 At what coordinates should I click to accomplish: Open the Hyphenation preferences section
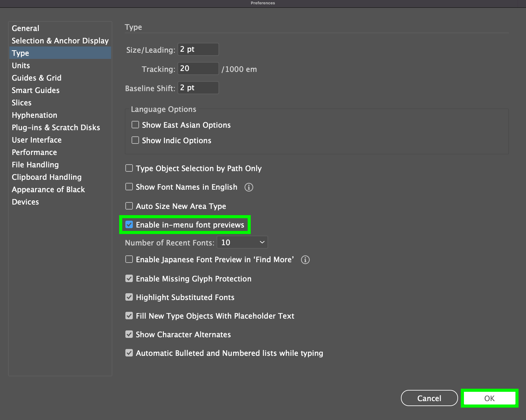(34, 115)
